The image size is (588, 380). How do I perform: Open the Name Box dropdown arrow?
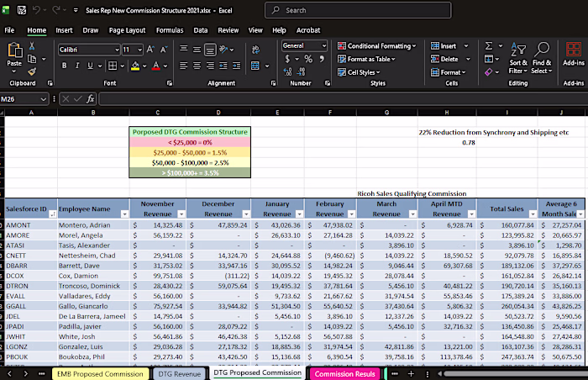(x=43, y=99)
